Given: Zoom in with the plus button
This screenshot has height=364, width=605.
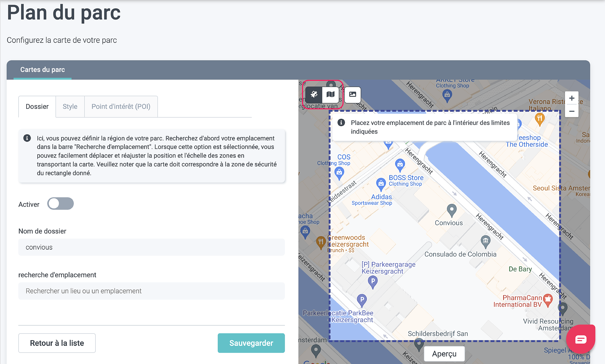Looking at the screenshot, I should click(x=571, y=98).
